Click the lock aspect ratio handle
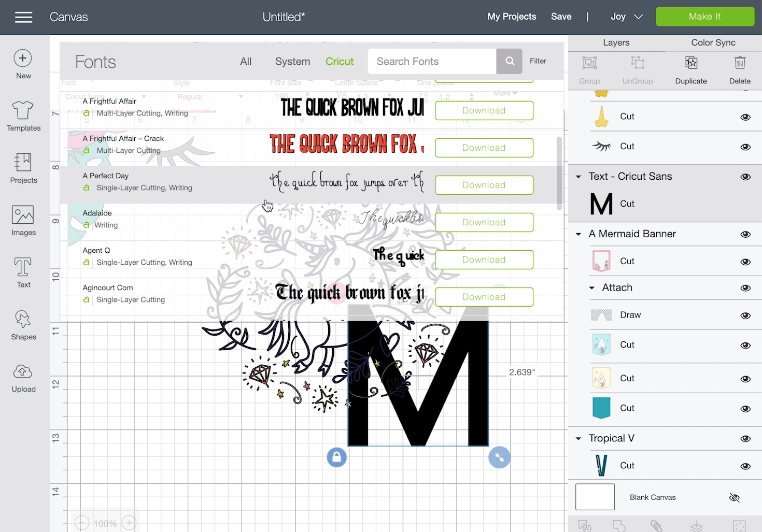This screenshot has width=762, height=532. click(x=336, y=457)
